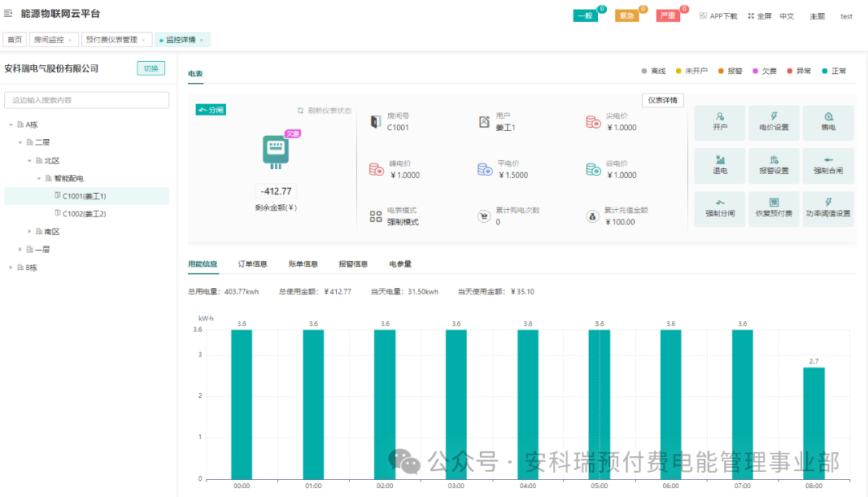Collapse the 北区 tree node
Image resolution: width=868 pixels, height=497 pixels.
[x=30, y=161]
